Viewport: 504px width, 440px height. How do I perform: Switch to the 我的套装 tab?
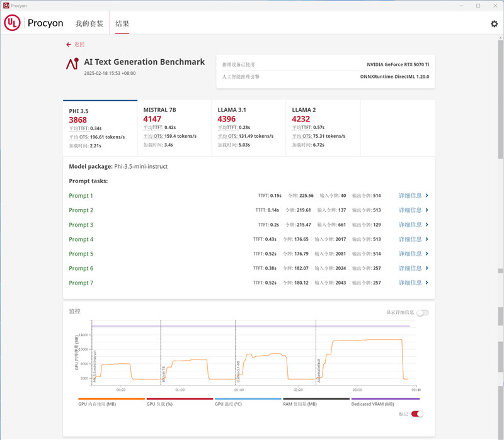pyautogui.click(x=89, y=23)
